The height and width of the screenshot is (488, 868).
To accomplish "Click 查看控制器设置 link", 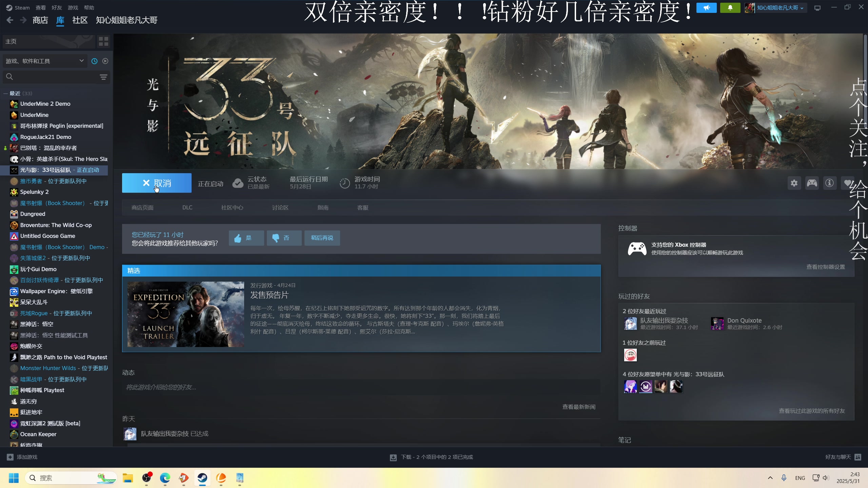I will tap(826, 267).
